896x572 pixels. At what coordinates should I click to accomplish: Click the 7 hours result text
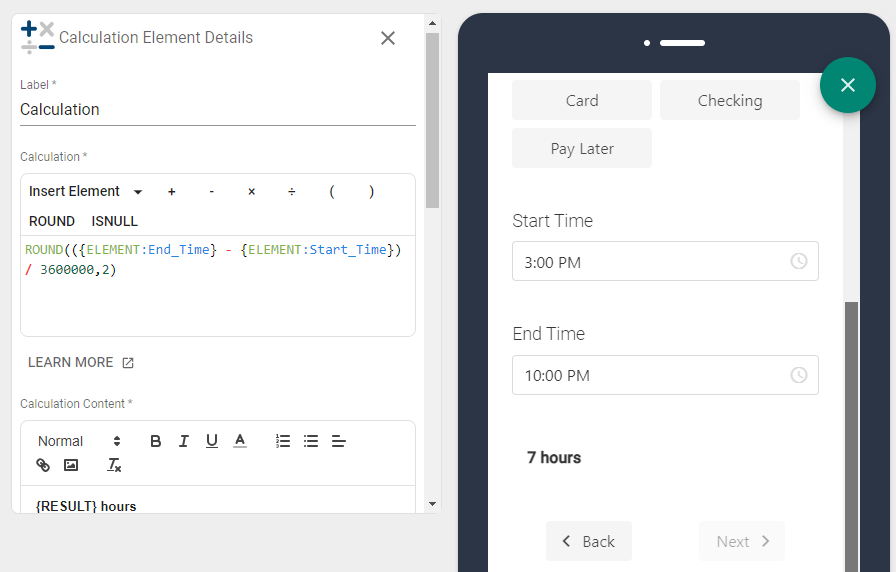click(554, 458)
